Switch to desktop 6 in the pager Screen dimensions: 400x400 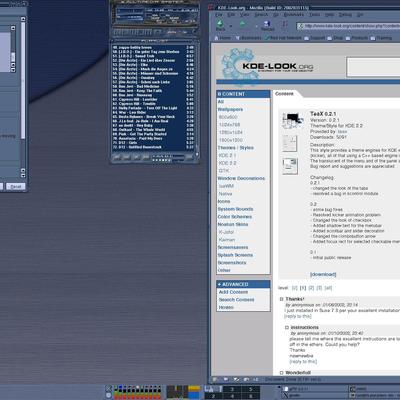(251, 396)
